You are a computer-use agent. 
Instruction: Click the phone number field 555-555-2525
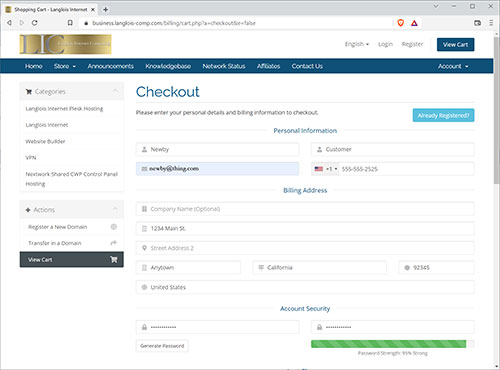pyautogui.click(x=407, y=169)
